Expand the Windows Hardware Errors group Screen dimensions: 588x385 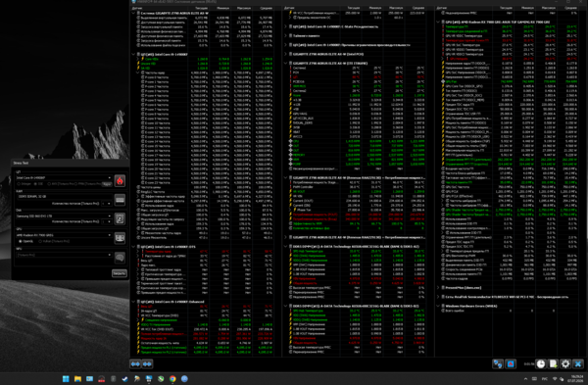438,306
